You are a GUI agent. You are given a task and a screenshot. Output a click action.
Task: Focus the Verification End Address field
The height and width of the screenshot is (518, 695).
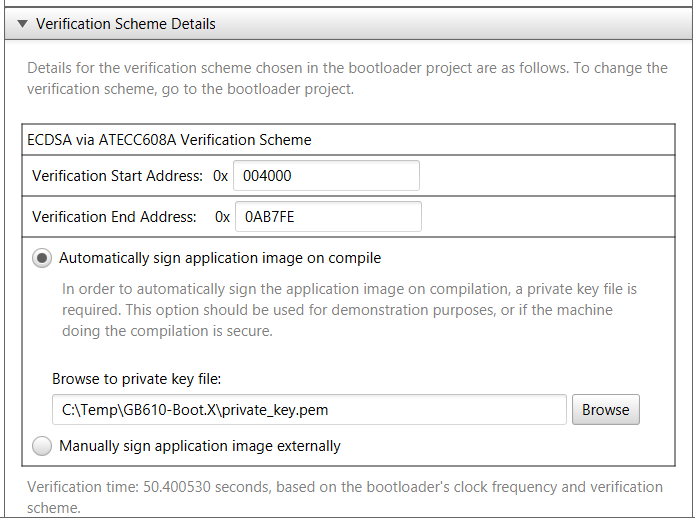[327, 216]
